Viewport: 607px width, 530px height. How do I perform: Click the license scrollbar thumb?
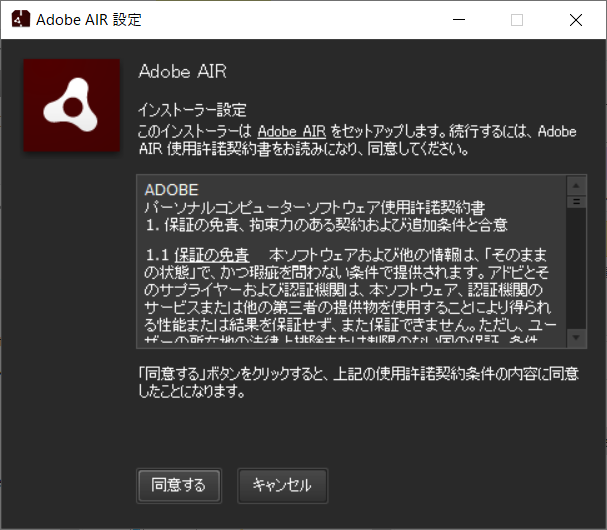coord(576,202)
